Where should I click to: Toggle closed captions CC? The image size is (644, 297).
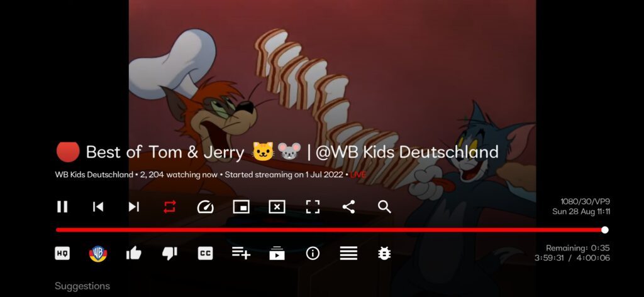click(206, 254)
